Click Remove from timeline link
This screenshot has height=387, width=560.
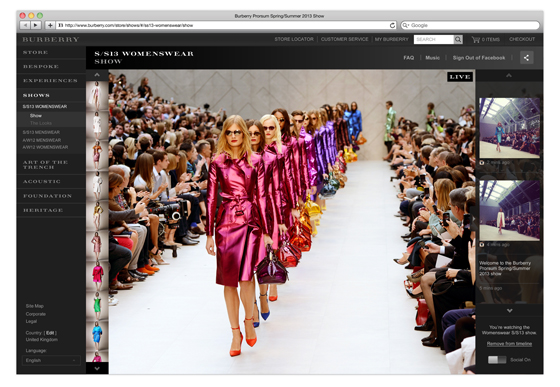tap(509, 344)
